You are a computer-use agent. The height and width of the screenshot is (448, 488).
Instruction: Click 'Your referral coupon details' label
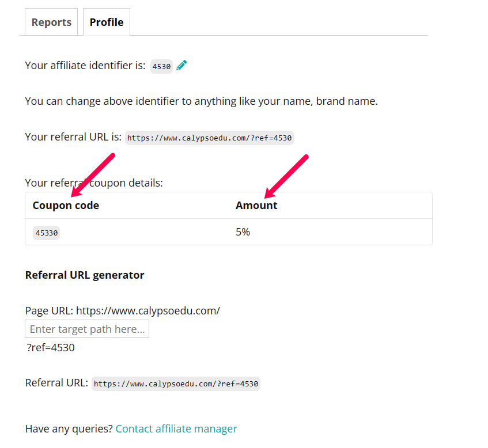(x=94, y=183)
